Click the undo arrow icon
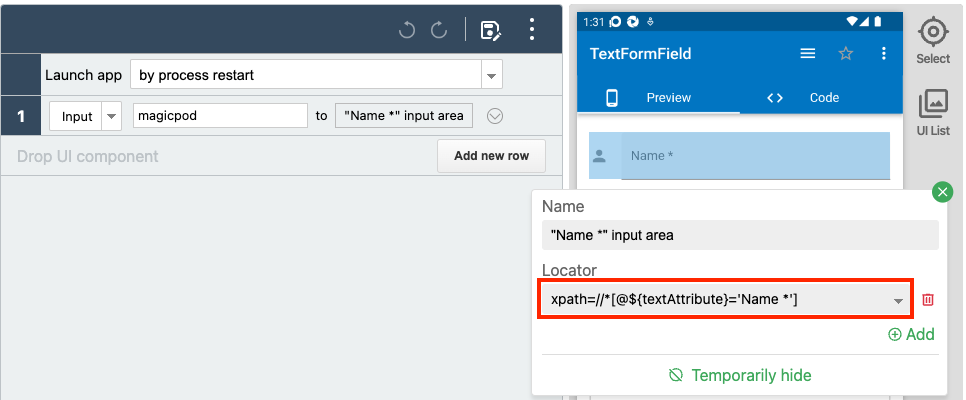Viewport: 966px width, 400px height. (x=407, y=30)
